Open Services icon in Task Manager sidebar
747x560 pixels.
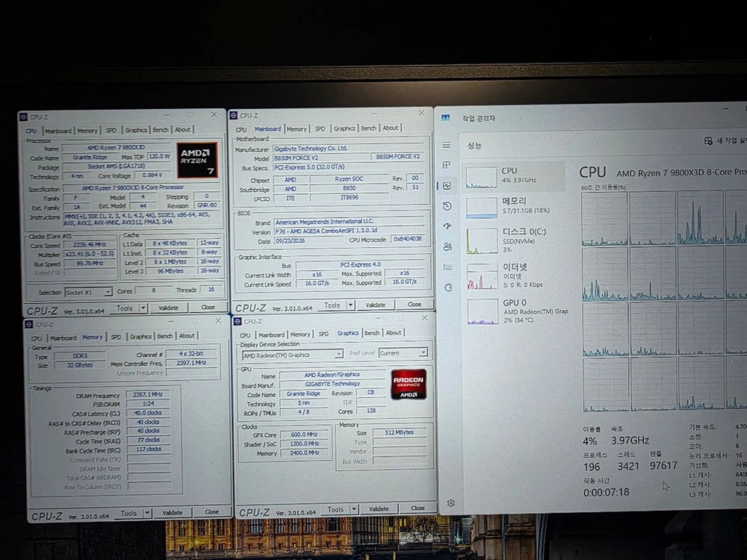point(447,287)
